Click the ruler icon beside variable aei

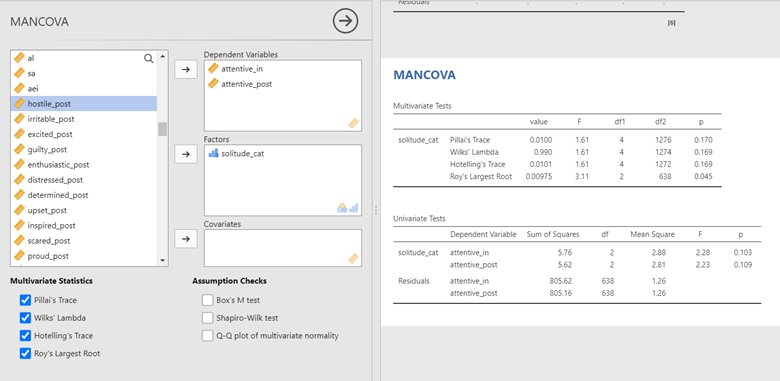coord(19,89)
